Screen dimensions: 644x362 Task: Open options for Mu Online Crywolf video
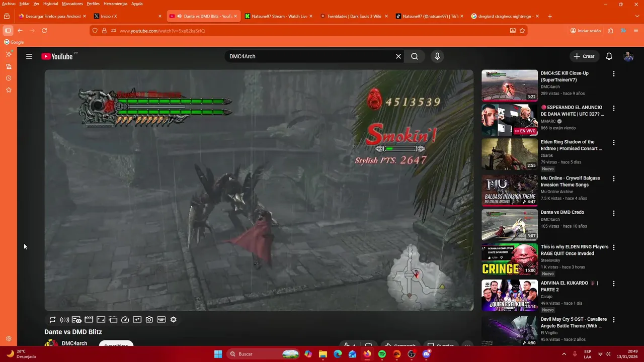pyautogui.click(x=613, y=179)
